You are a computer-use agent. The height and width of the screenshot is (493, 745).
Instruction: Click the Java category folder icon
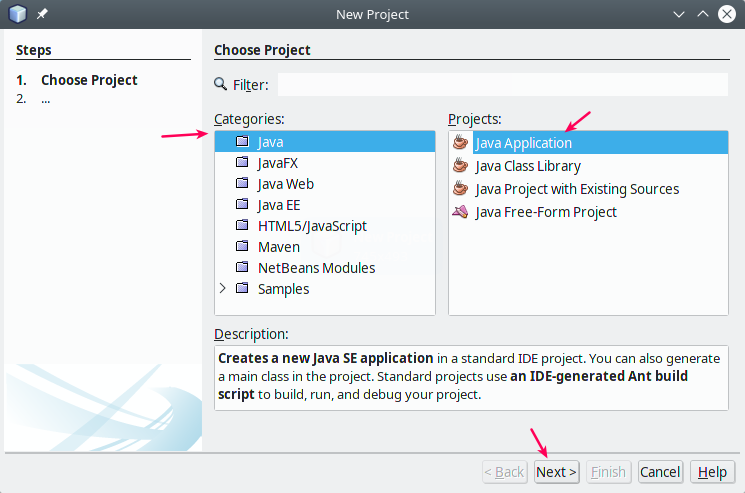(242, 141)
